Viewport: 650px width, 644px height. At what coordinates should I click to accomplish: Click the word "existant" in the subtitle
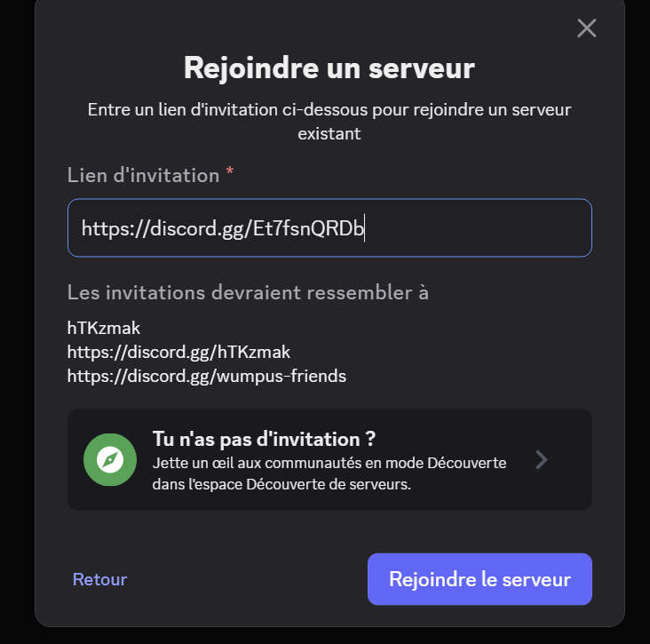coord(329,134)
